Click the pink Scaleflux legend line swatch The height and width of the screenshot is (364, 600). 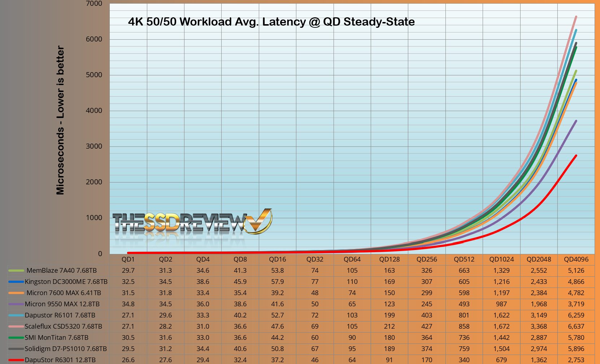(x=16, y=326)
